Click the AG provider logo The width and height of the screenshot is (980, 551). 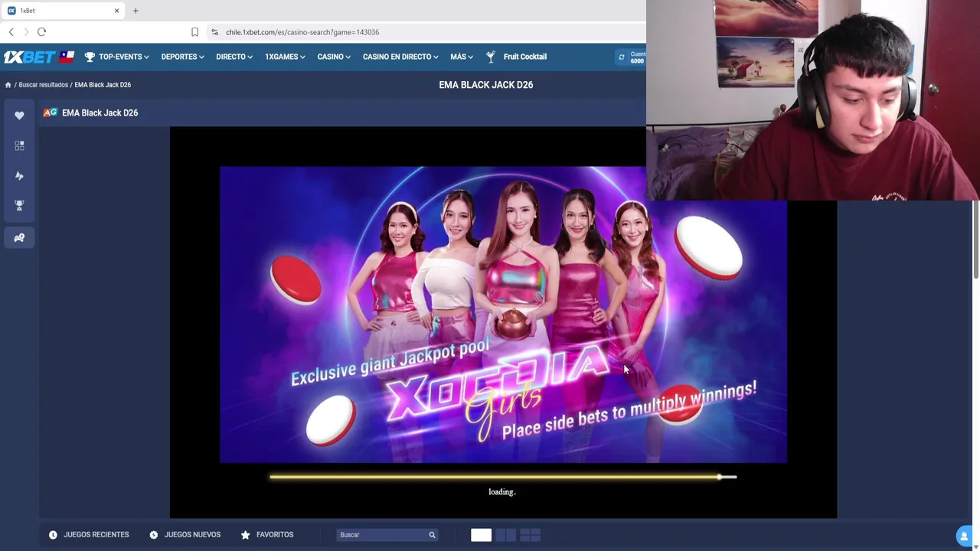(x=50, y=112)
